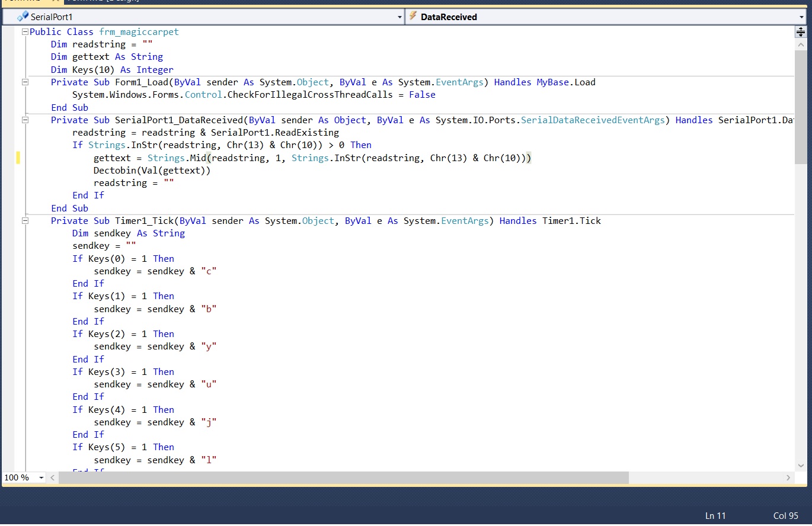Click the 'Handles Timer1.Tick' text
Screen dimensions: 812x526
[550, 221]
